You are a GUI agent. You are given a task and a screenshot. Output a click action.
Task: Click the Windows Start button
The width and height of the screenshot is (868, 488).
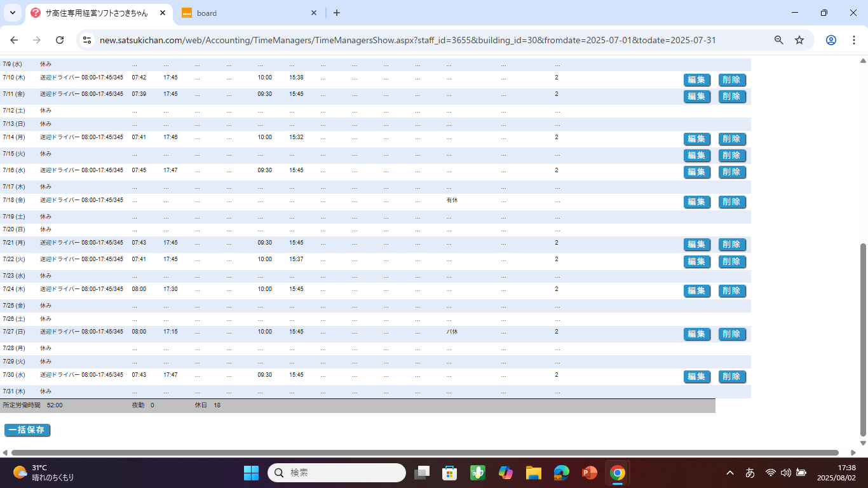click(x=251, y=473)
